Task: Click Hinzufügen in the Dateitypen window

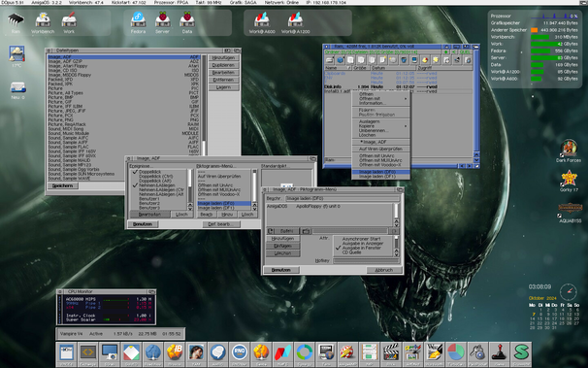Action: click(223, 57)
